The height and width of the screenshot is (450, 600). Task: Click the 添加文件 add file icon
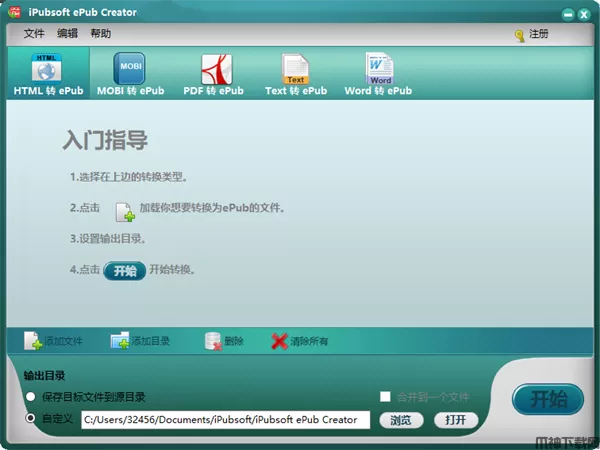coord(33,341)
